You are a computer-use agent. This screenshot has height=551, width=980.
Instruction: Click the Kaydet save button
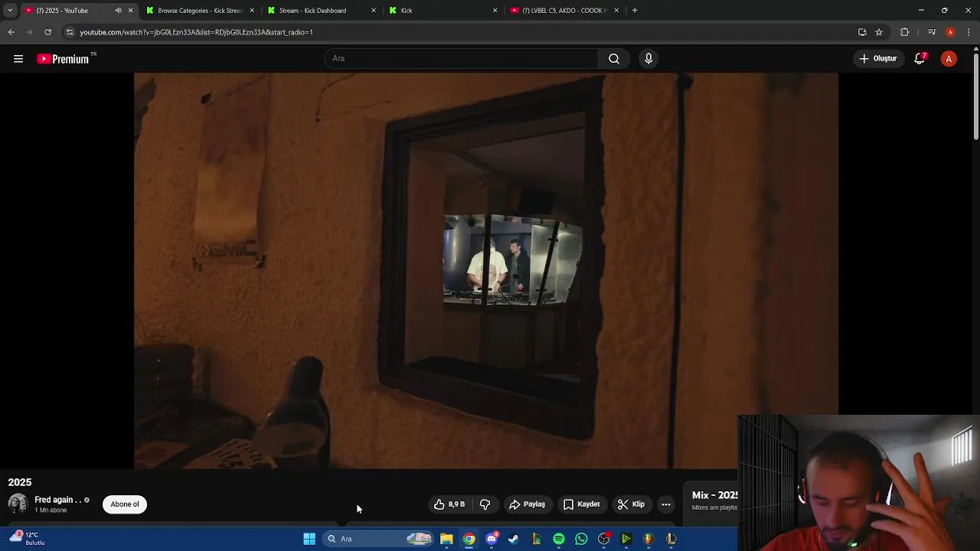[x=582, y=504]
